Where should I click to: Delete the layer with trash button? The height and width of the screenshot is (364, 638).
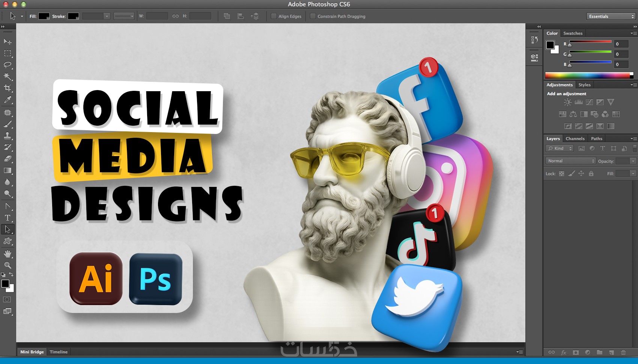623,352
